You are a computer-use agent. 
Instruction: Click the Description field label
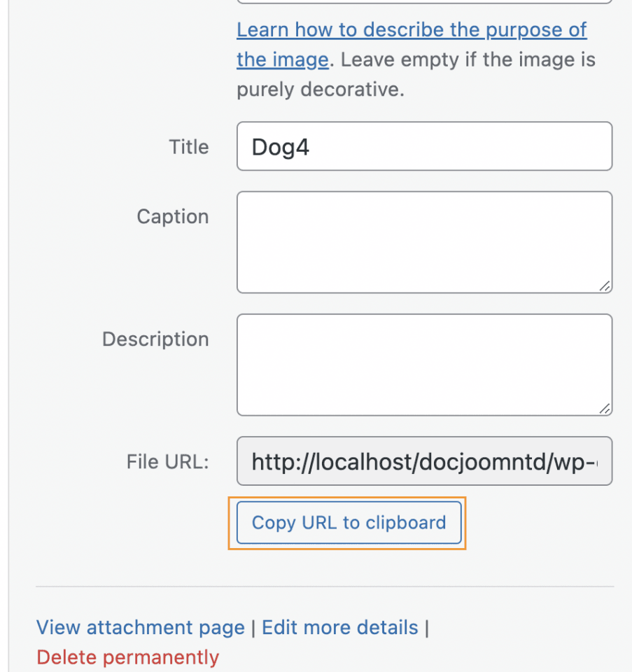point(155,339)
